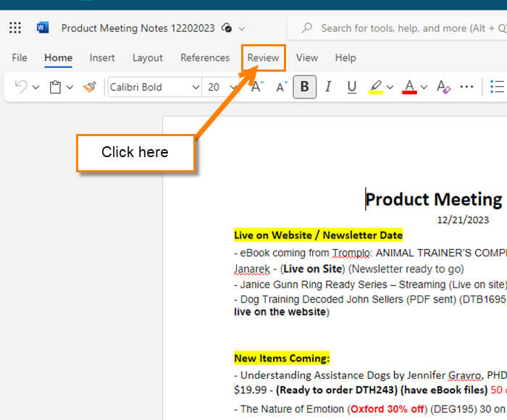Open More font options ellipsis
The image size is (507, 420).
[x=466, y=87]
